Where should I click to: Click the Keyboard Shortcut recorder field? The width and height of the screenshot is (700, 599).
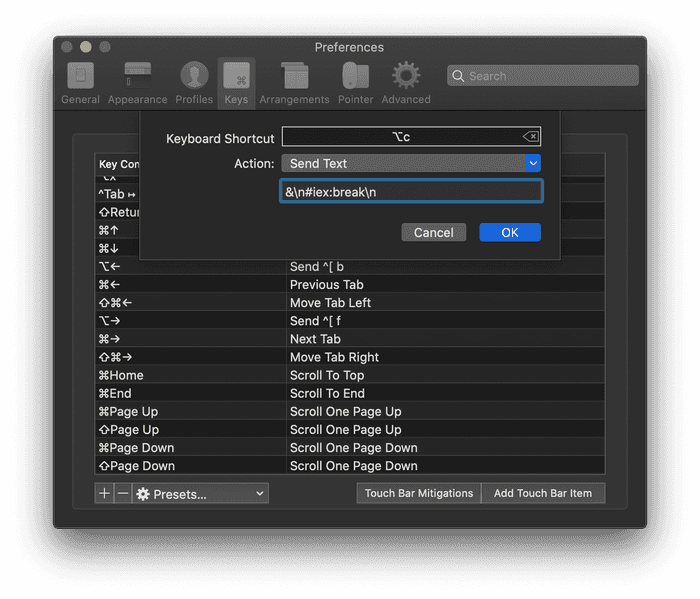411,137
